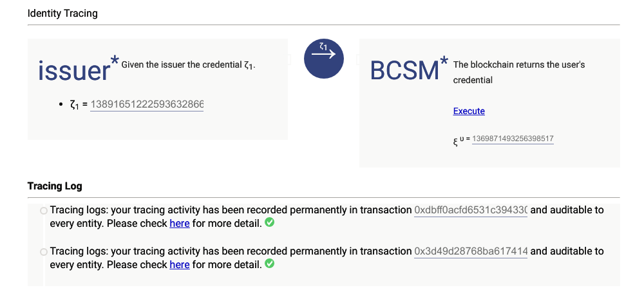Open the 'here' link in first tracing log
The height and width of the screenshot is (290, 644).
point(179,224)
